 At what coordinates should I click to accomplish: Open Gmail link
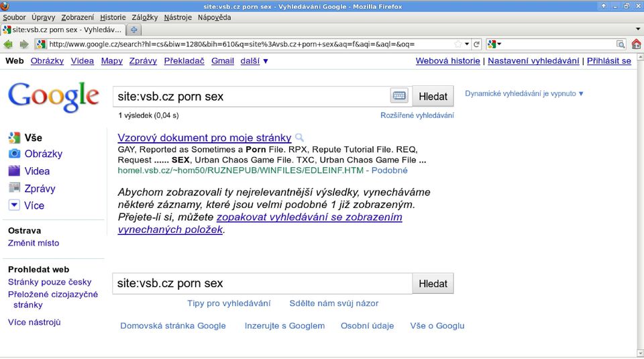point(223,61)
